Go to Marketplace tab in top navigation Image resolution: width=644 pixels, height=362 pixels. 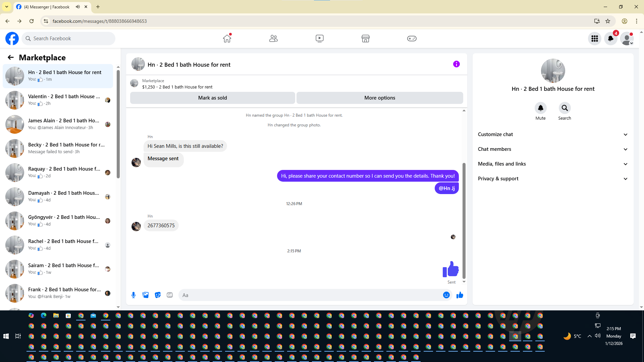pos(366,39)
